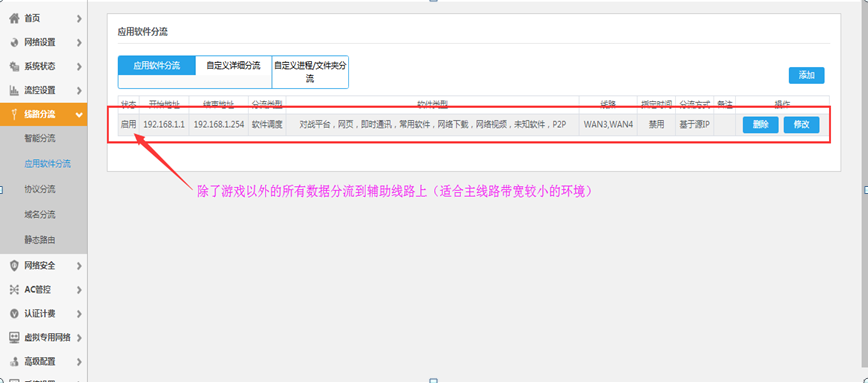The width and height of the screenshot is (868, 383).
Task: Click the fork icon beside 线路分流
Action: pyautogui.click(x=14, y=115)
